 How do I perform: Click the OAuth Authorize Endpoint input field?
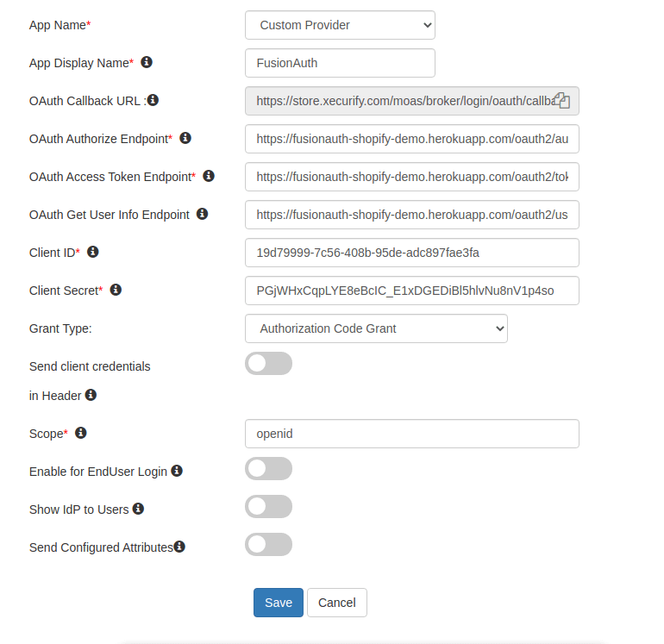click(x=412, y=139)
